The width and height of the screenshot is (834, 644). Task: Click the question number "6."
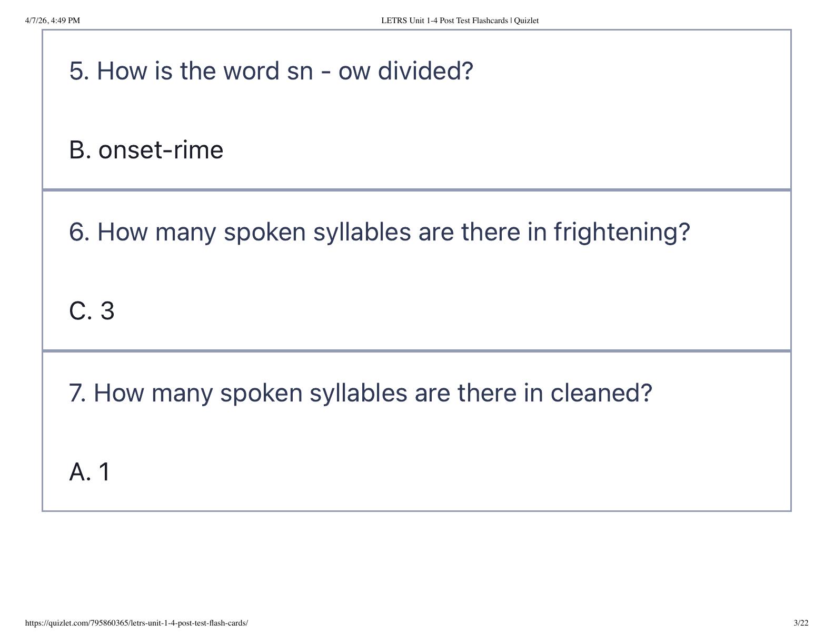click(80, 232)
